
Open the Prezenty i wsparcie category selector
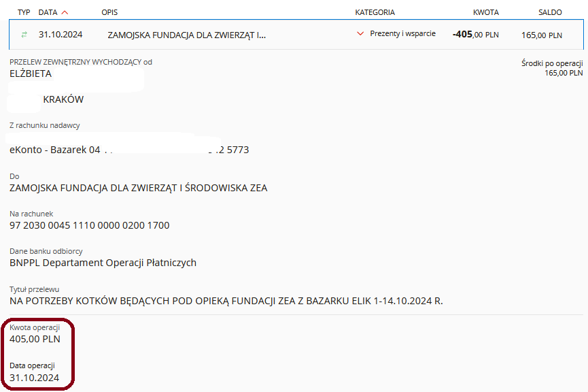(x=402, y=34)
